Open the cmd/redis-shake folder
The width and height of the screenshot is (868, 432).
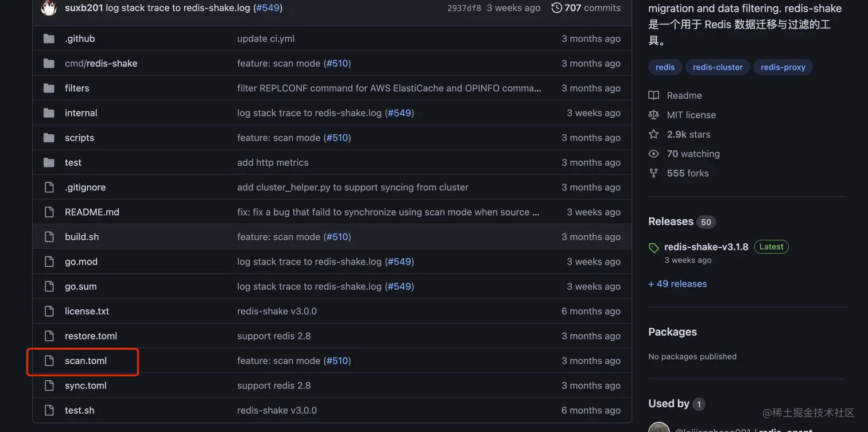click(x=101, y=63)
